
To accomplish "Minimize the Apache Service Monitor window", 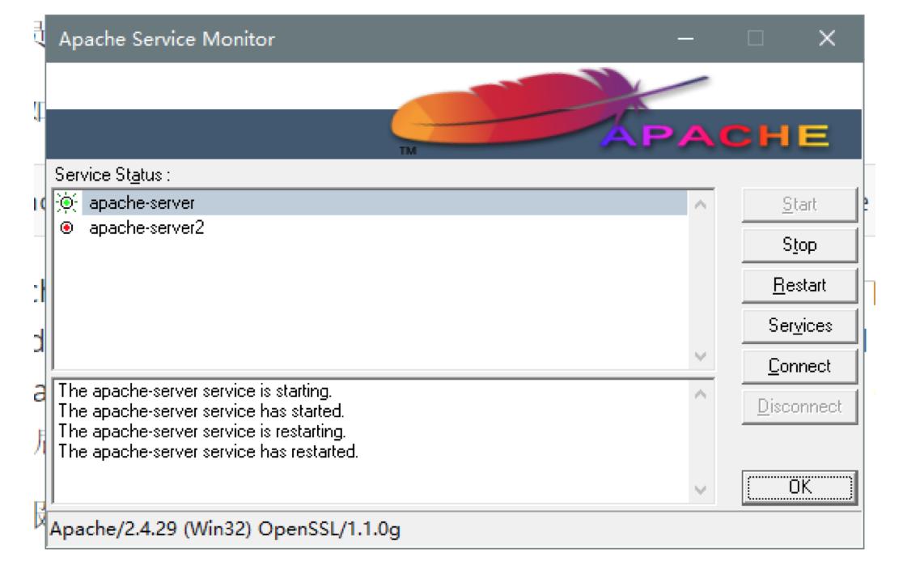I will 685,39.
